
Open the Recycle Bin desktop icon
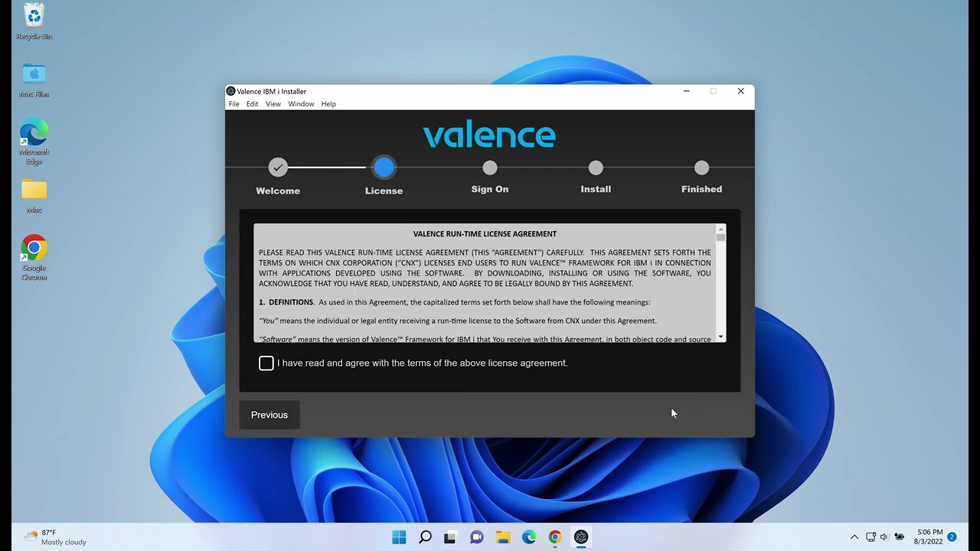point(34,21)
